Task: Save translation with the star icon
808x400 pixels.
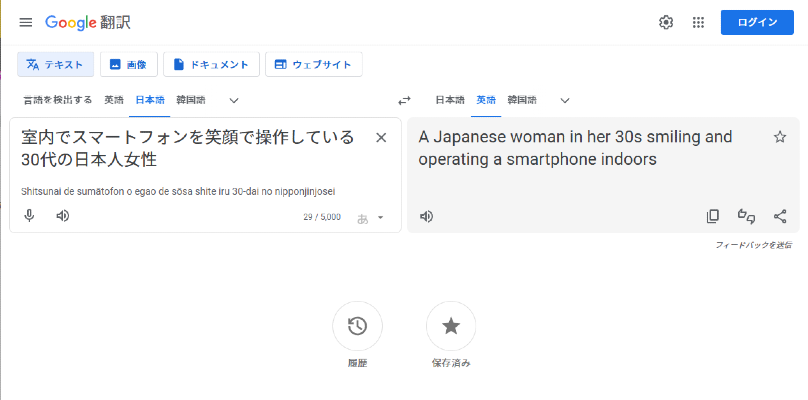Action: (780, 137)
